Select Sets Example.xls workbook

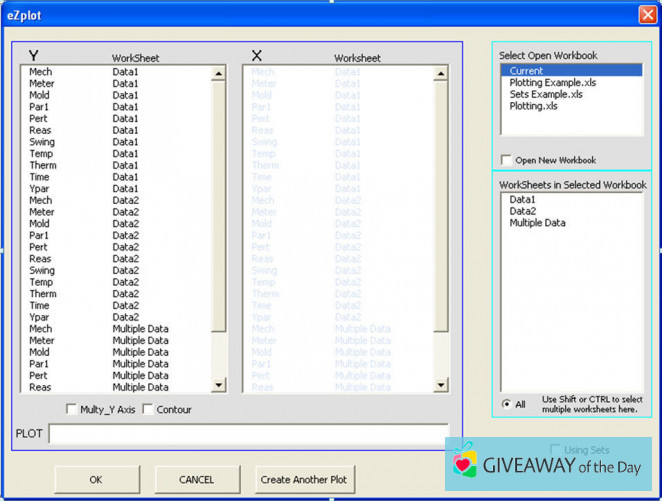tap(546, 94)
